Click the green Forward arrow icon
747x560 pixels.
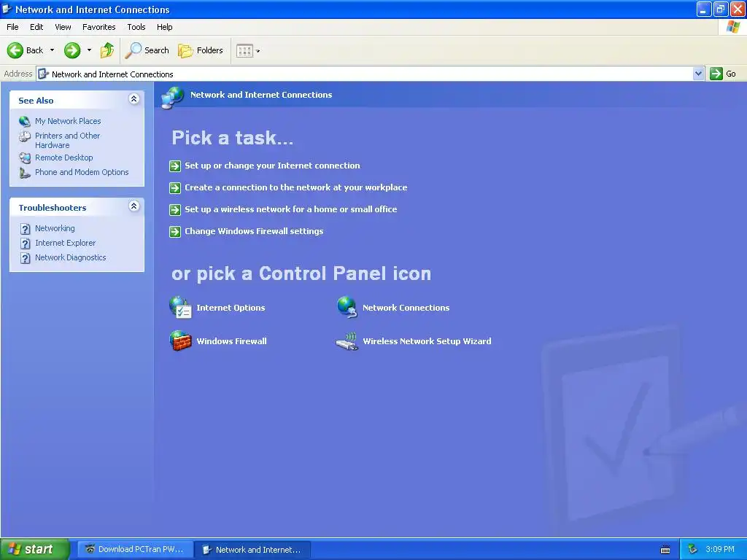72,50
